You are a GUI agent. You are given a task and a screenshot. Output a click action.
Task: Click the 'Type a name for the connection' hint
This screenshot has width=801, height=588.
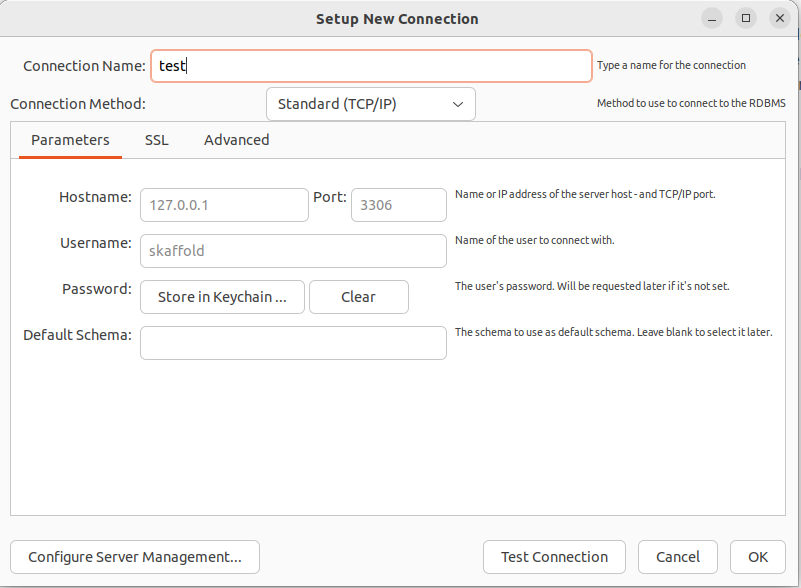(x=671, y=65)
